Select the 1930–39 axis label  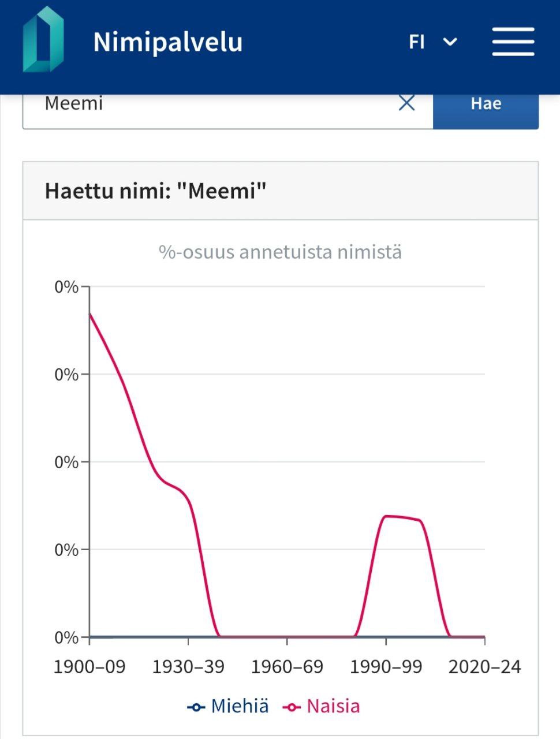(x=188, y=667)
